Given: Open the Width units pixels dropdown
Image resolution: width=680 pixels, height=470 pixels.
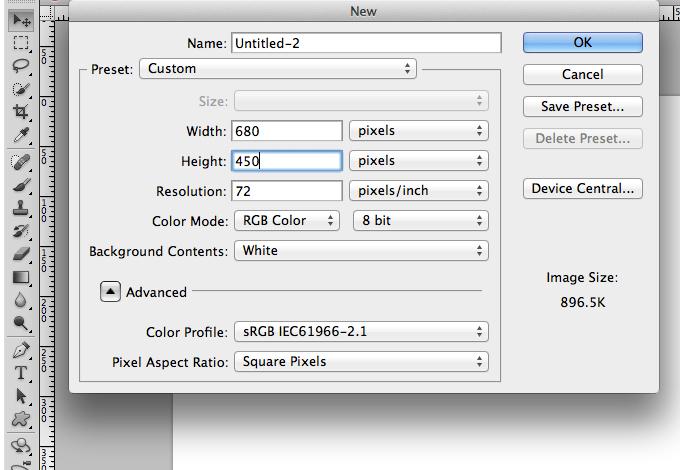Looking at the screenshot, I should coord(419,131).
